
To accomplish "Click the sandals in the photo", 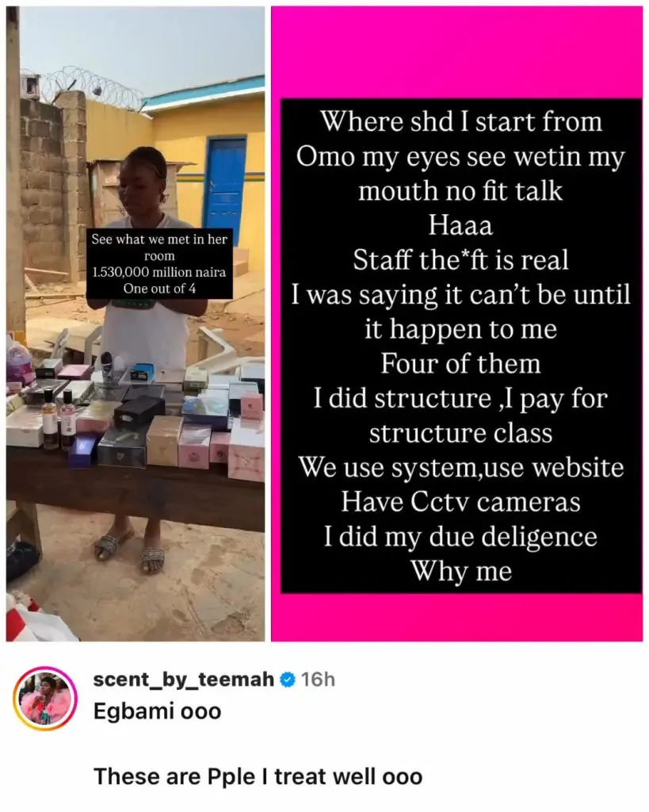I will (131, 550).
